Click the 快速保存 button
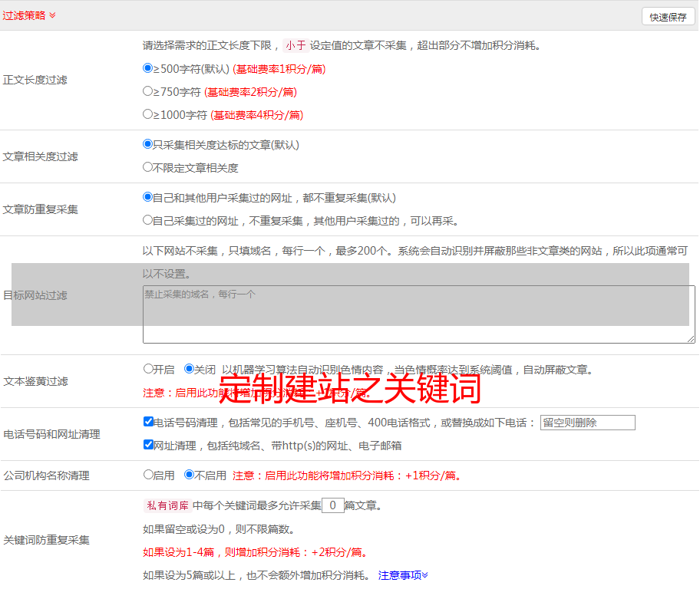Screen dimensions: 700x589 tap(668, 17)
